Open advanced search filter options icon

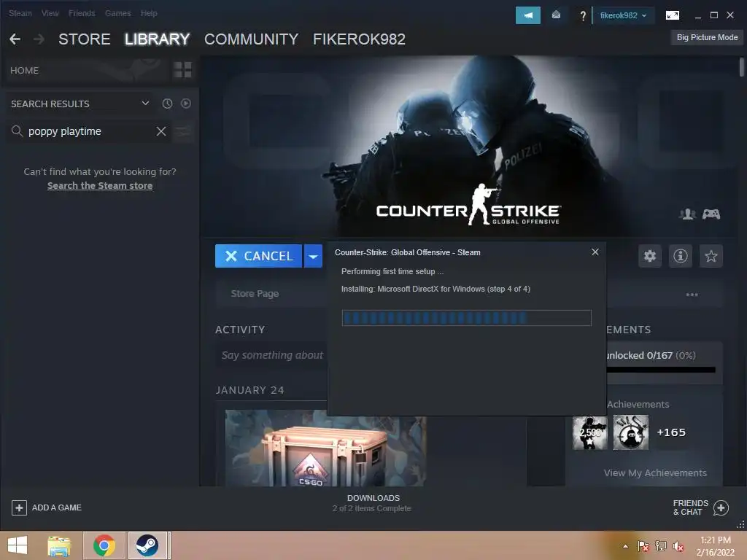click(182, 131)
